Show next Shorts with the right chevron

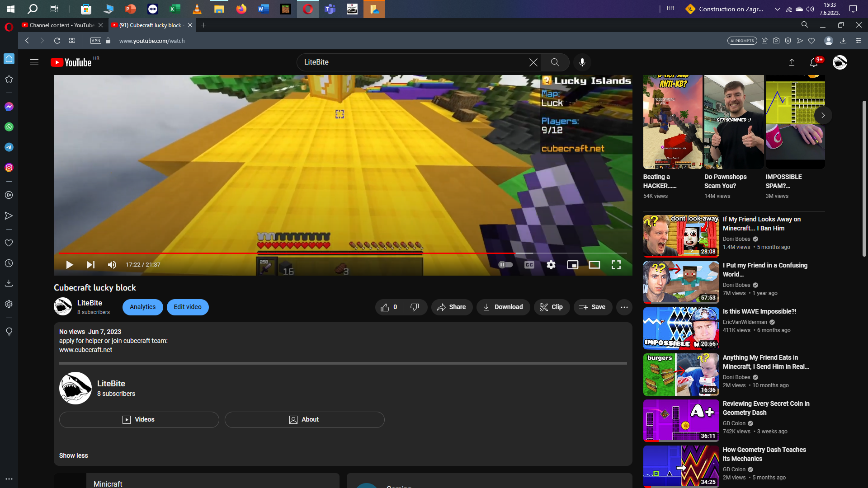point(823,115)
